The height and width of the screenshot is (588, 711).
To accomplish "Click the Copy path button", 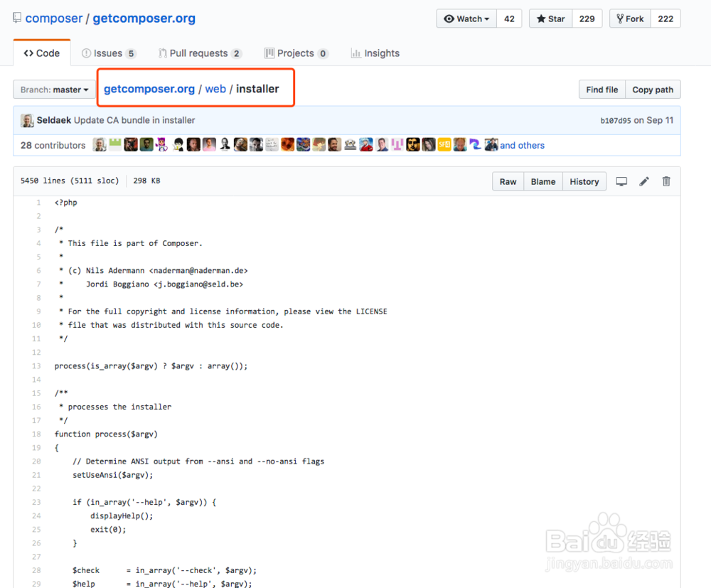I will [x=652, y=90].
